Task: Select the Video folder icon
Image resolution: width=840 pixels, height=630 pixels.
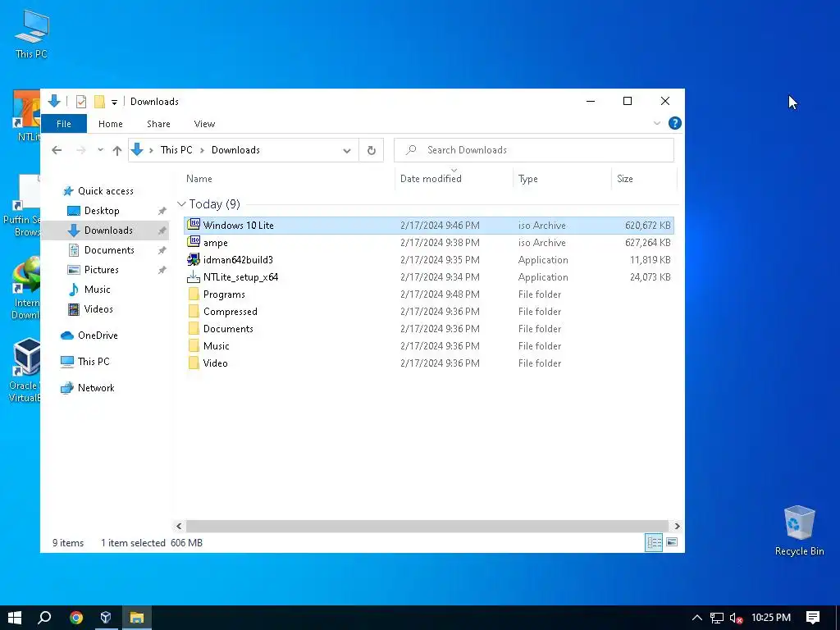Action: pyautogui.click(x=194, y=363)
